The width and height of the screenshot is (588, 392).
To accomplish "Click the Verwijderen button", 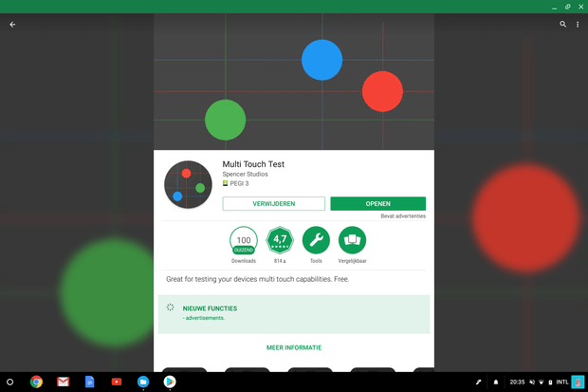I will (x=274, y=203).
